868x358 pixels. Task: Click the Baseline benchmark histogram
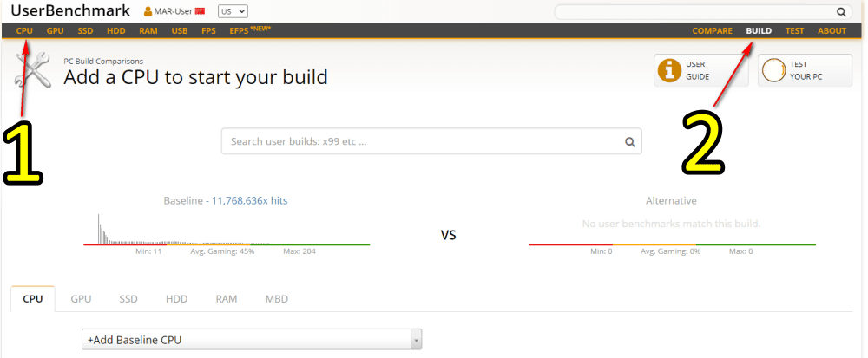pyautogui.click(x=227, y=229)
